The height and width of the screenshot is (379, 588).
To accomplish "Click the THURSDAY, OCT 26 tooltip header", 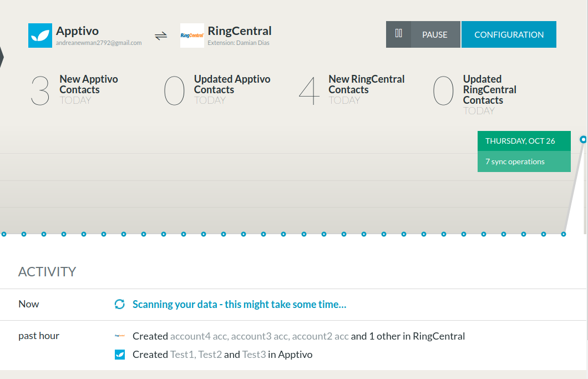I will tap(524, 141).
